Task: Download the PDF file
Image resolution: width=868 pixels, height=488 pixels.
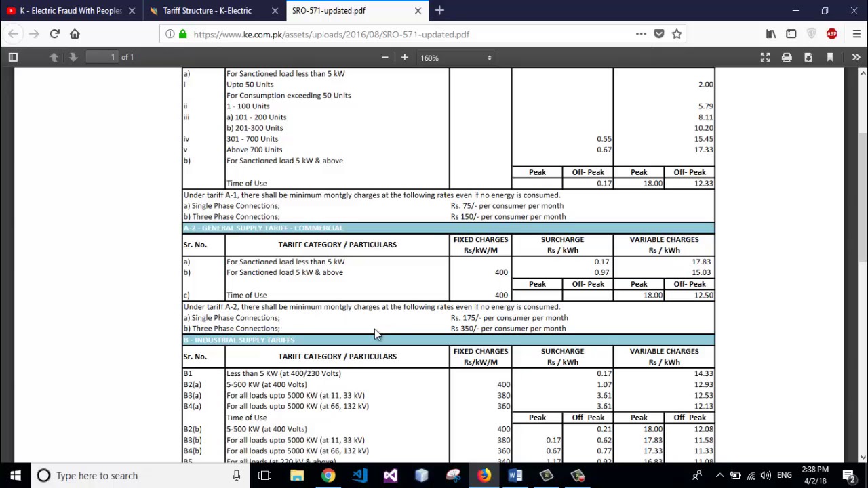Action: (808, 58)
